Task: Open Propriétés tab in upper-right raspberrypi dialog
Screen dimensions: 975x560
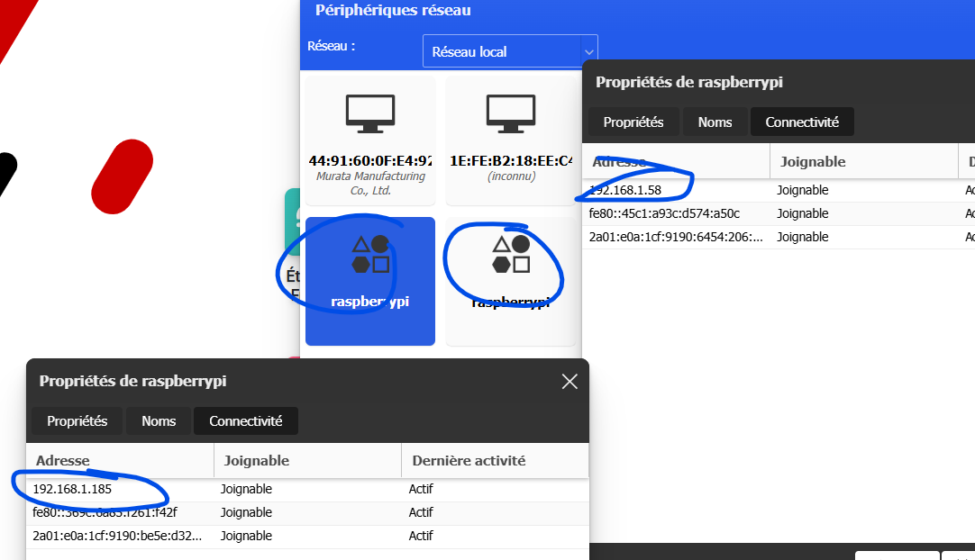Action: click(x=633, y=122)
